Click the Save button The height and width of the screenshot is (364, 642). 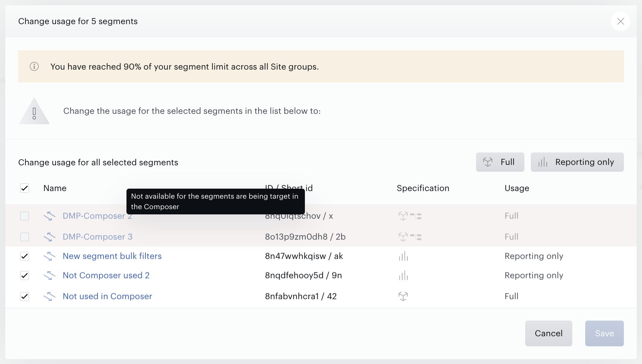(x=605, y=333)
